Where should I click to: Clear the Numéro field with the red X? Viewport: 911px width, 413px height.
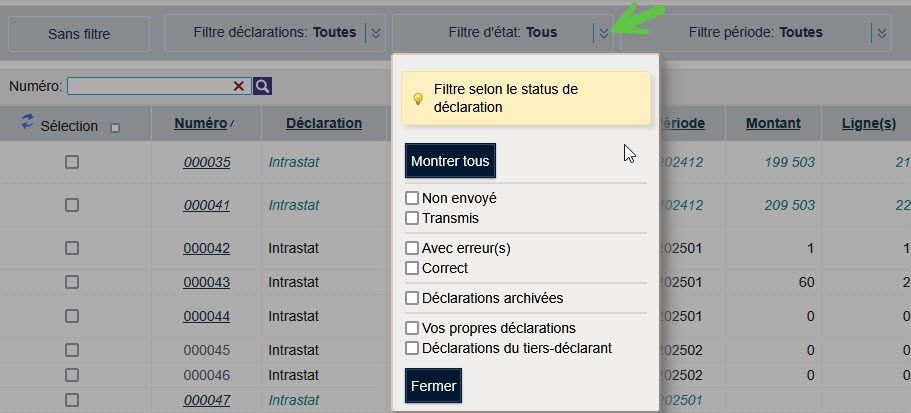tap(238, 87)
